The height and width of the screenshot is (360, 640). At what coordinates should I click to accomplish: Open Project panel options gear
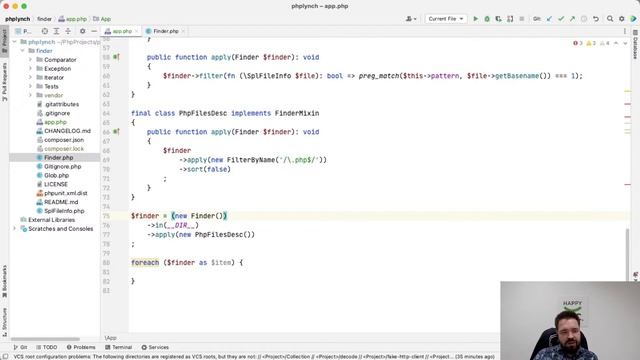pyautogui.click(x=82, y=31)
